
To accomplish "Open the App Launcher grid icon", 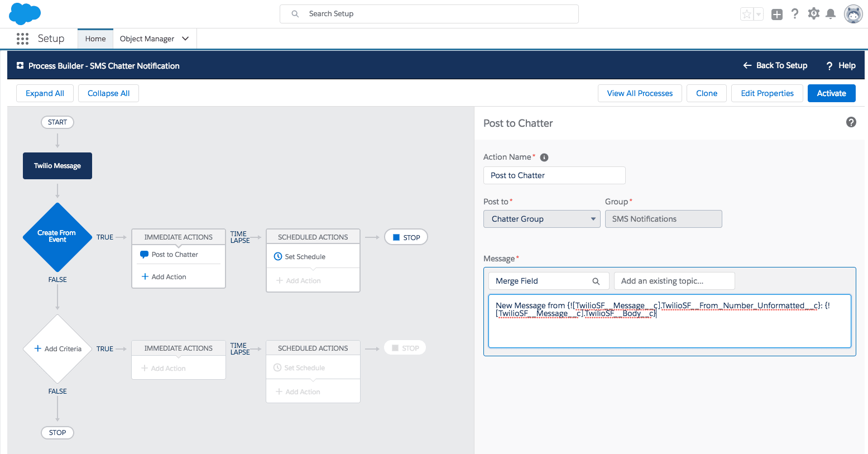I will [22, 38].
